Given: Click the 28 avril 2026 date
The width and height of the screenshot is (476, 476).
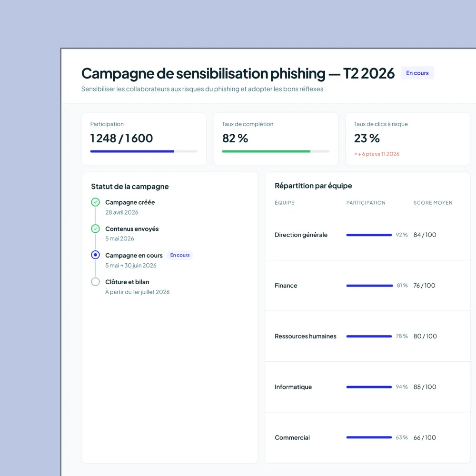Looking at the screenshot, I should 122,212.
